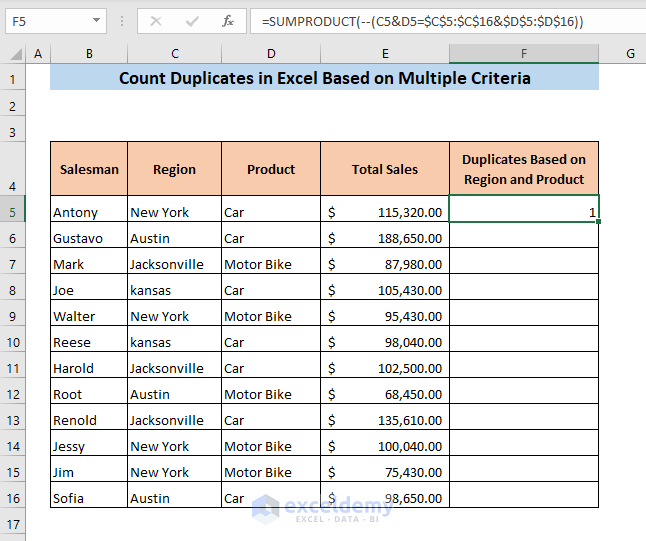This screenshot has width=646, height=541.
Task: Click fill handle of cell F5
Action: click(599, 221)
